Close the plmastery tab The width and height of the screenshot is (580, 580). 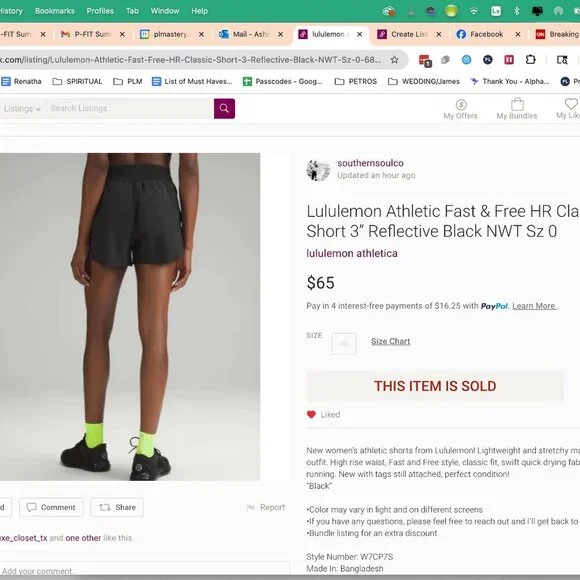click(x=201, y=34)
